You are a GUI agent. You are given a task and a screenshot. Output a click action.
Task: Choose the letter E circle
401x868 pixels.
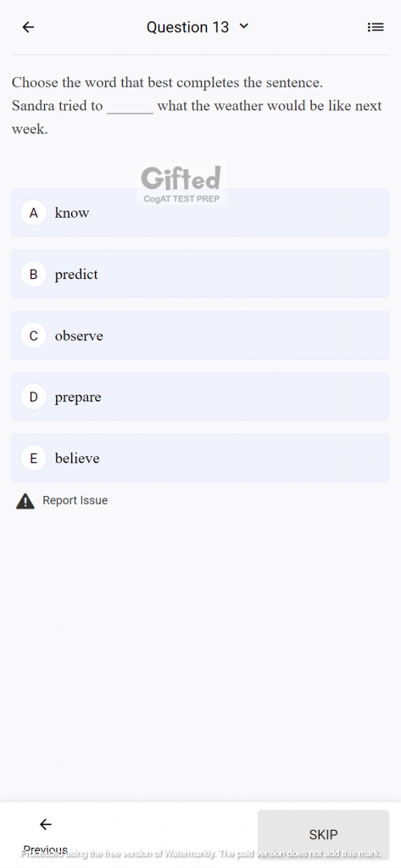click(34, 459)
